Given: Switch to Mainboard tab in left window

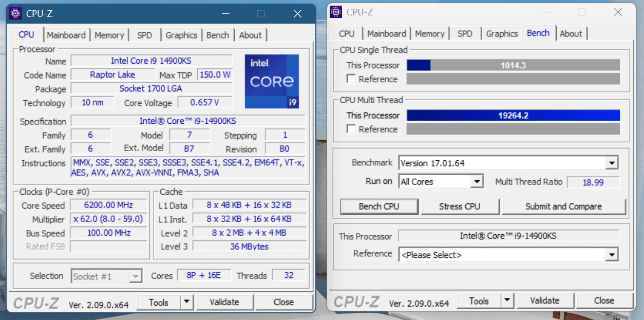Looking at the screenshot, I should 66,35.
